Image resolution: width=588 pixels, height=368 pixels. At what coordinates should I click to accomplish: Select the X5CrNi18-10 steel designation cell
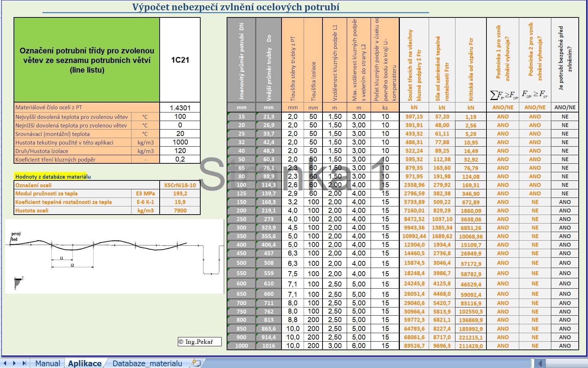(x=180, y=185)
